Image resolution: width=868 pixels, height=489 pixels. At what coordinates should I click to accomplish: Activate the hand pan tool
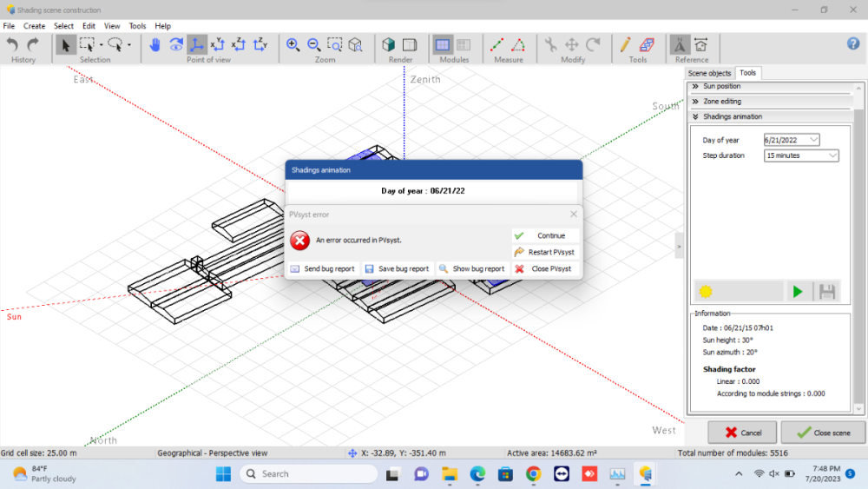155,45
